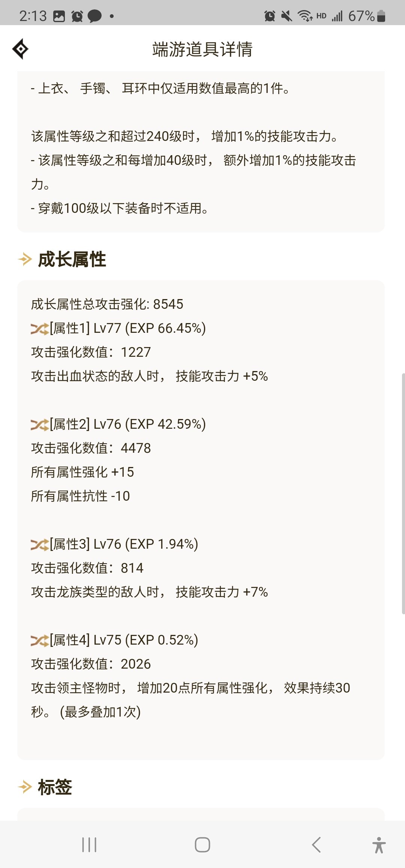Screen dimensions: 405x868
Task: Open the accessibility figure icon in navigation bar
Action: tap(379, 845)
